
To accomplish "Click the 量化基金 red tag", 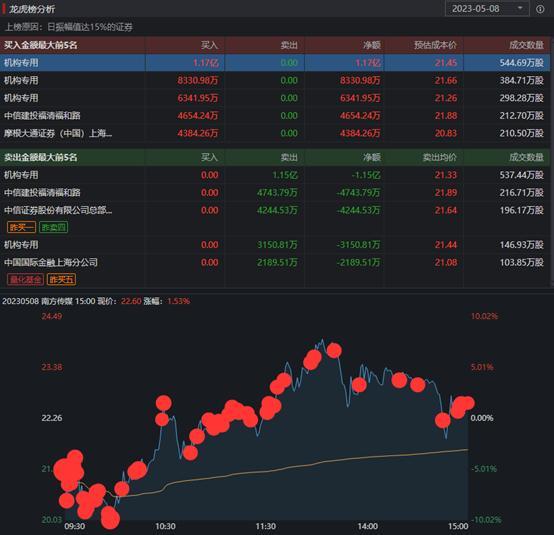I will (25, 280).
